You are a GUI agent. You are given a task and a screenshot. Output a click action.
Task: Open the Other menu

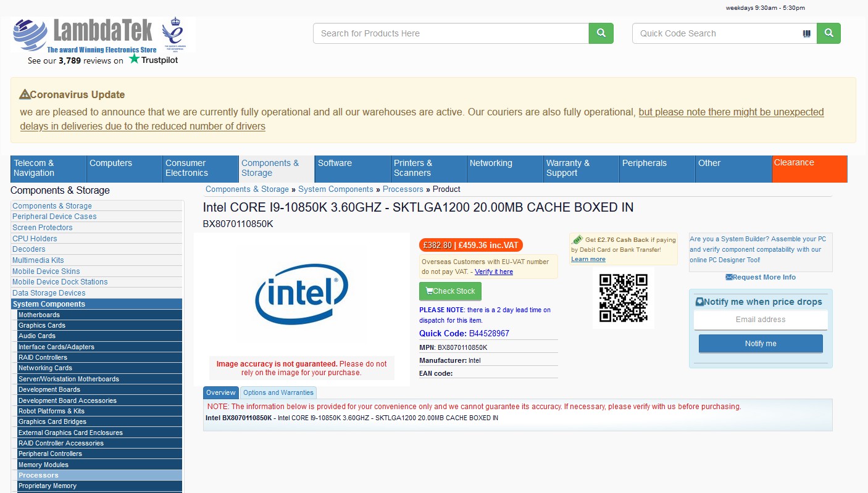pos(733,168)
